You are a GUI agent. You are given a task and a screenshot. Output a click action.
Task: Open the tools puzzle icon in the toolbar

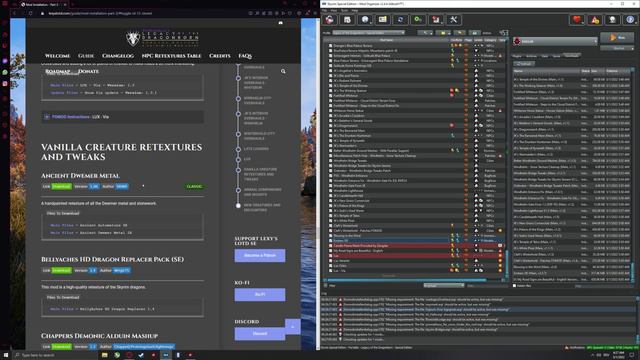click(x=436, y=20)
